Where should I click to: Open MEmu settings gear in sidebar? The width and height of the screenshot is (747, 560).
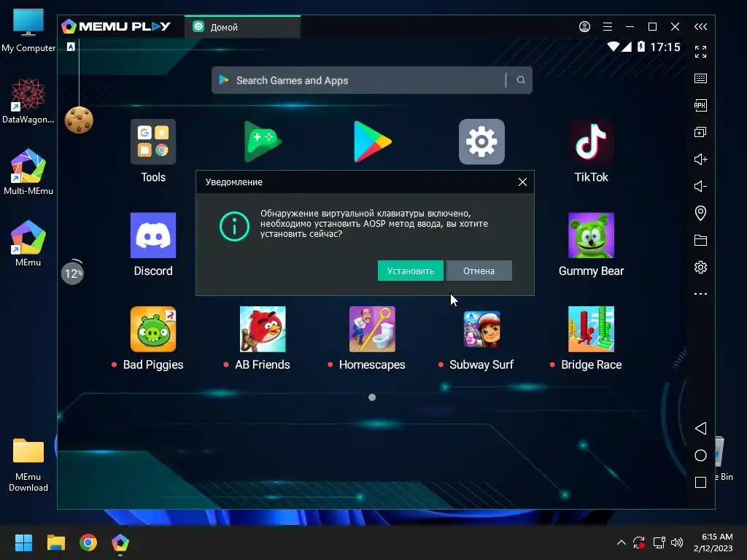pyautogui.click(x=700, y=267)
